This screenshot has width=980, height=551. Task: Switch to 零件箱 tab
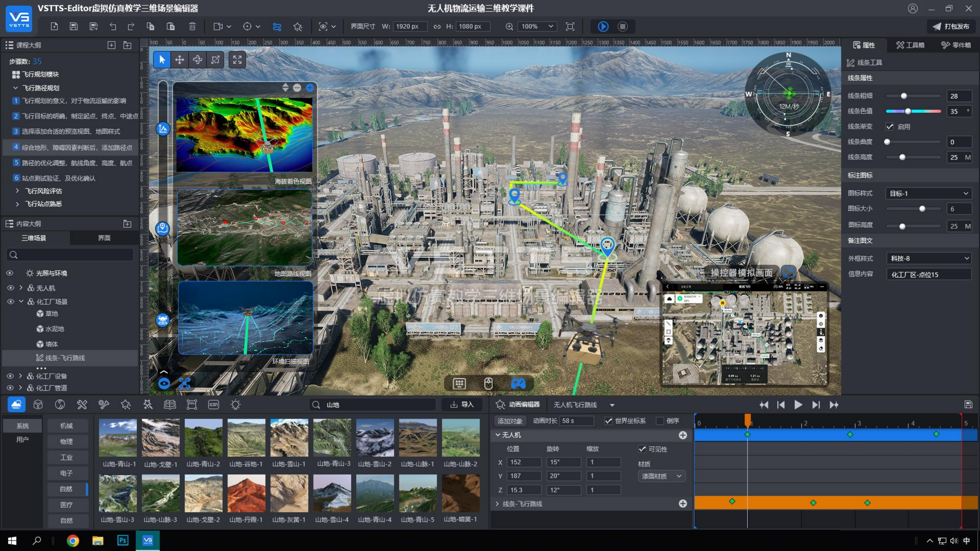pyautogui.click(x=956, y=45)
